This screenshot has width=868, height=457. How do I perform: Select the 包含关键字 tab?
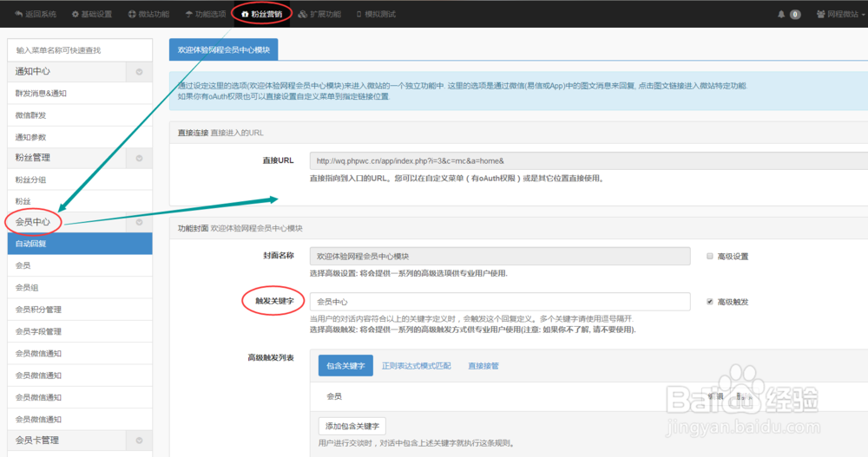point(345,366)
